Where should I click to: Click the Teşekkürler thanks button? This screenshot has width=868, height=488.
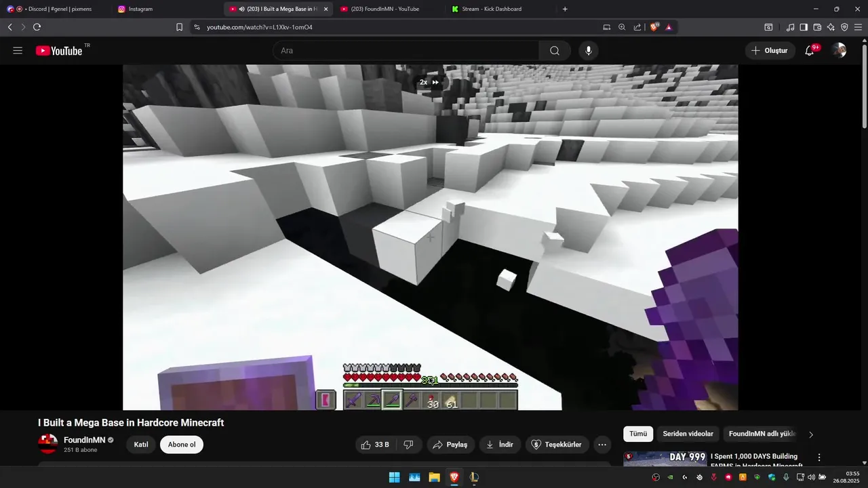click(x=557, y=445)
